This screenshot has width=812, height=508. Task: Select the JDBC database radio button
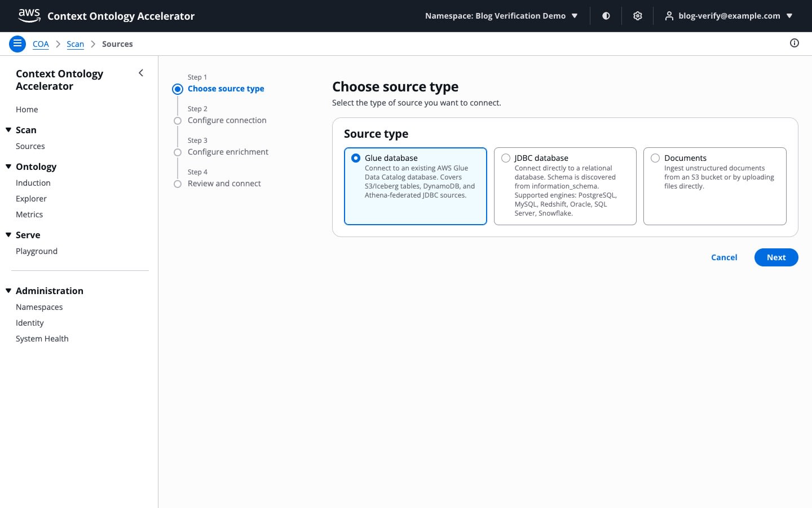[x=506, y=158]
